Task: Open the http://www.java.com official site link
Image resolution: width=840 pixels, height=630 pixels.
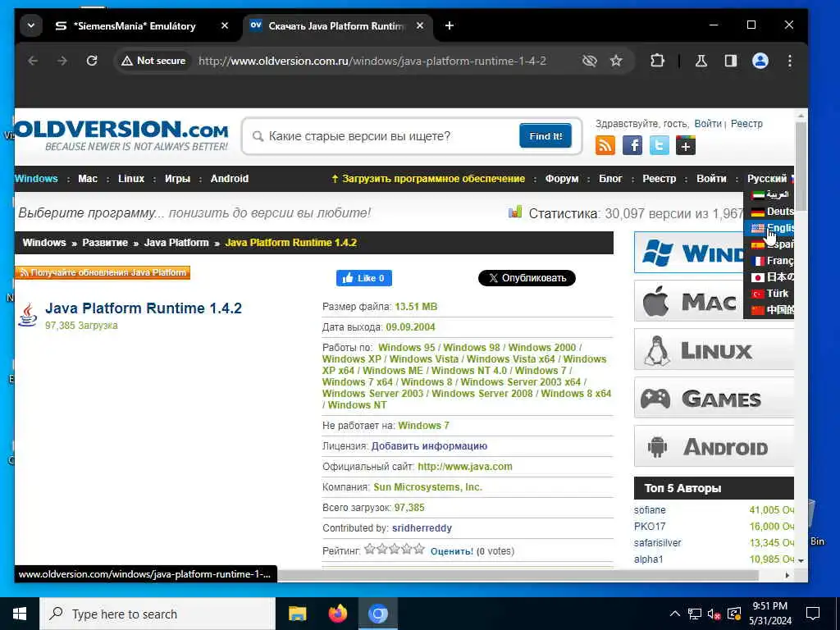Action: coord(464,467)
